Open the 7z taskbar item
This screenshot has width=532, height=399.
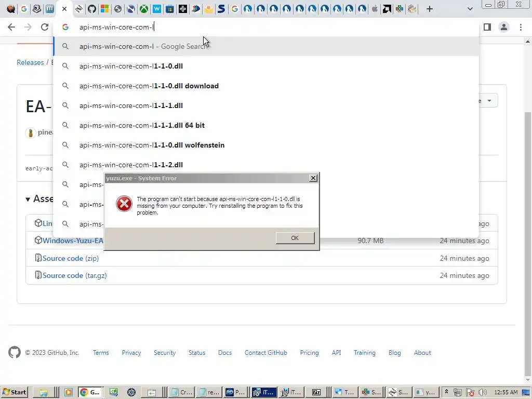pos(316,393)
